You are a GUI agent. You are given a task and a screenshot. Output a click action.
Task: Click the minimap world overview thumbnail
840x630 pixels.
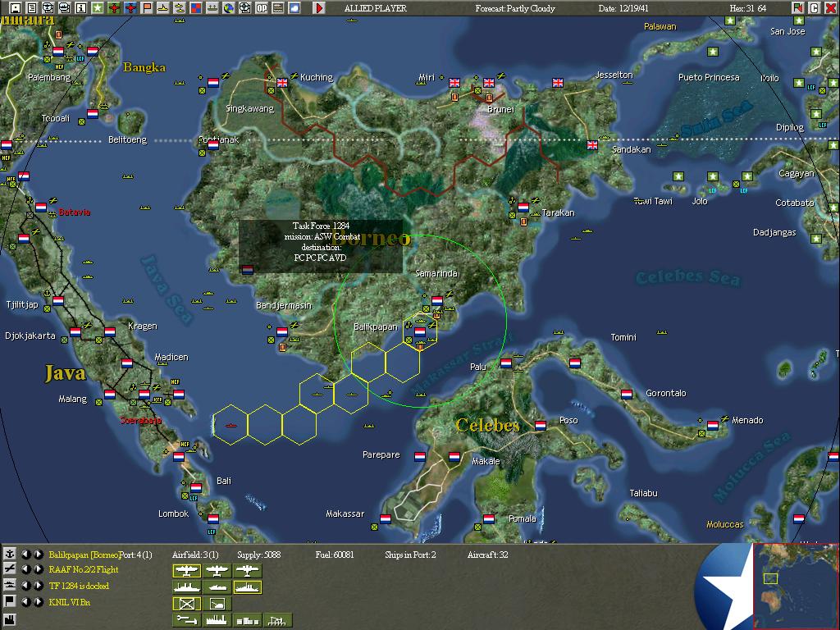tap(796, 586)
